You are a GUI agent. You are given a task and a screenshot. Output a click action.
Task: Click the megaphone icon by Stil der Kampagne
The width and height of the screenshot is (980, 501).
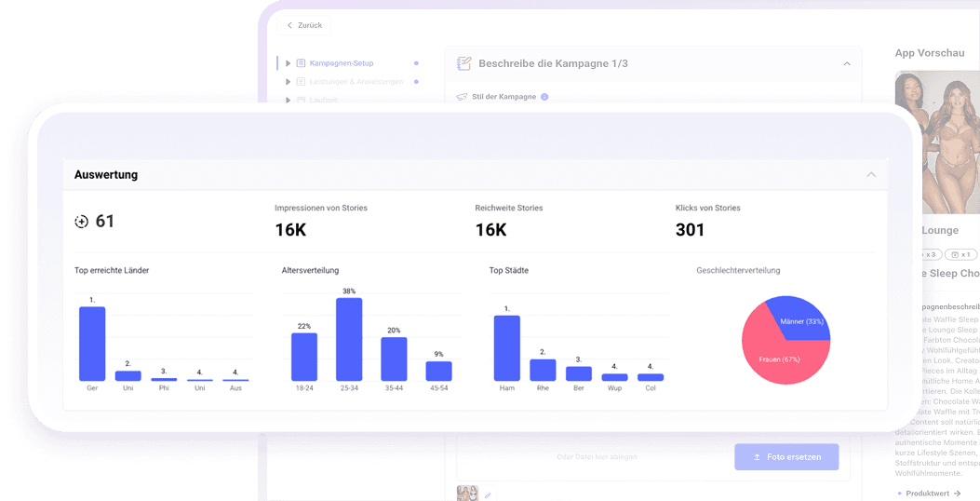462,97
